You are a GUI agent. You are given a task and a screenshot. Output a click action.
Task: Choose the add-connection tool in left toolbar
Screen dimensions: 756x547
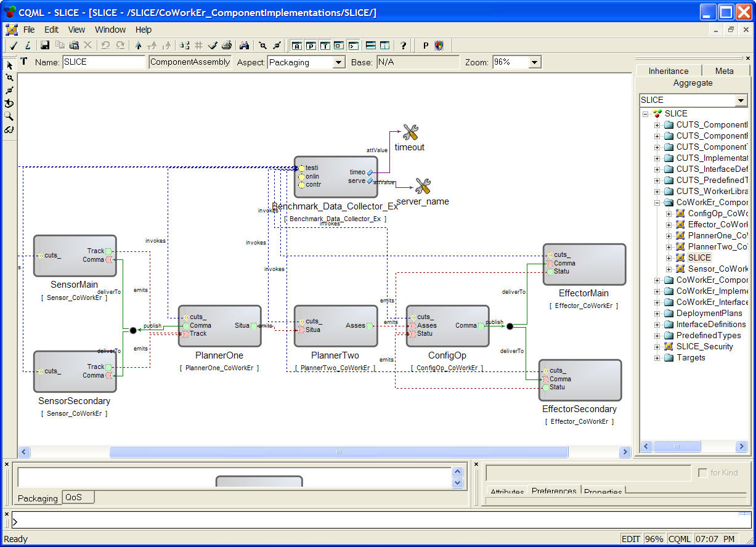point(9,78)
